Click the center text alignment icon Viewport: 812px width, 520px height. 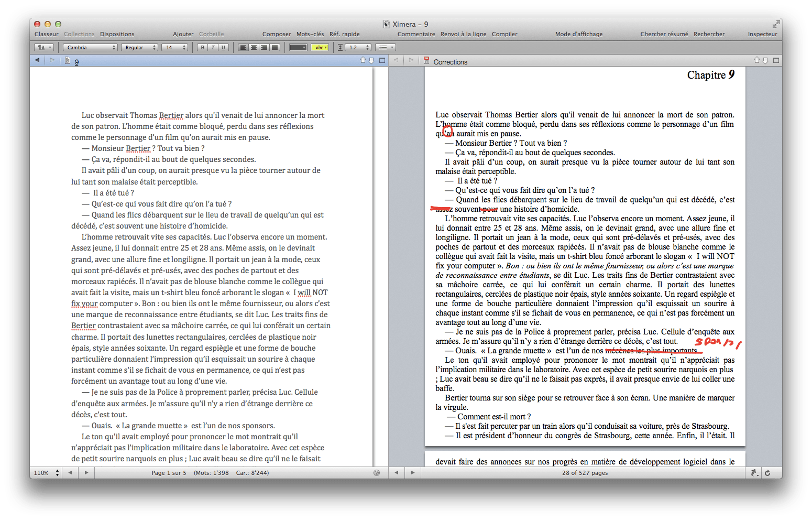(254, 48)
